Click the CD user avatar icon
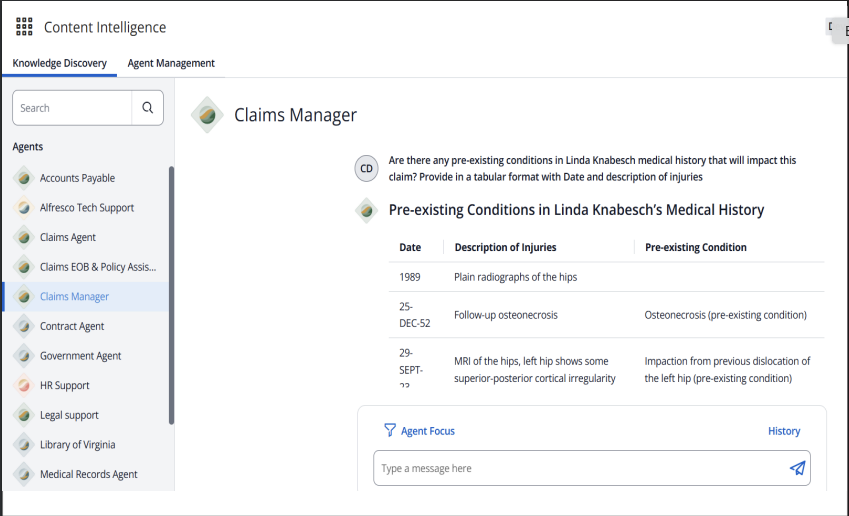849x516 pixels. (x=366, y=169)
